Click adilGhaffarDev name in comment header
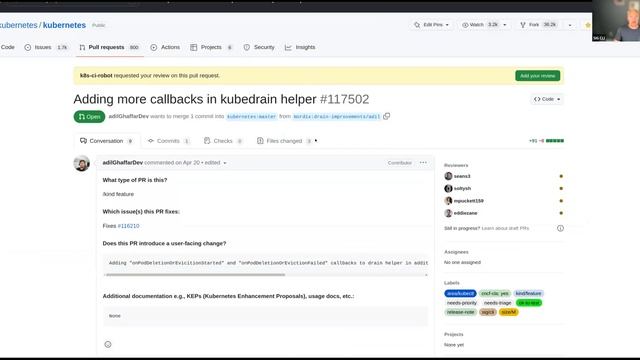The width and height of the screenshot is (640, 360). [x=122, y=162]
